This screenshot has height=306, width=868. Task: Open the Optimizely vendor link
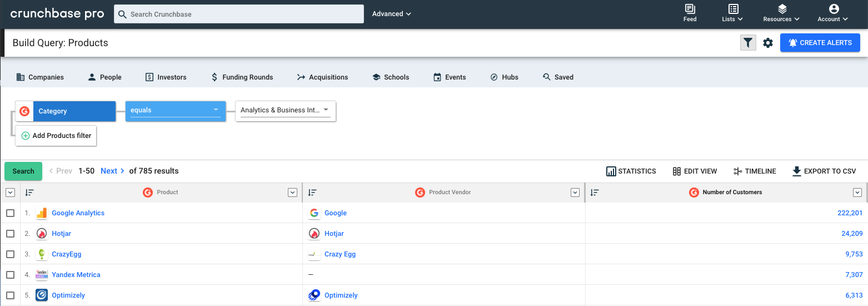click(341, 295)
